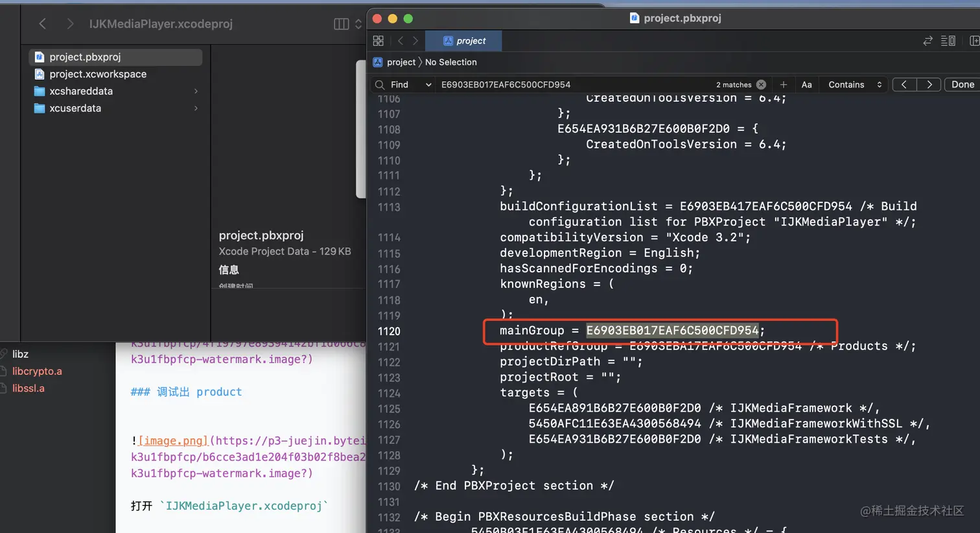Go back in Xcode editor history

(401, 41)
